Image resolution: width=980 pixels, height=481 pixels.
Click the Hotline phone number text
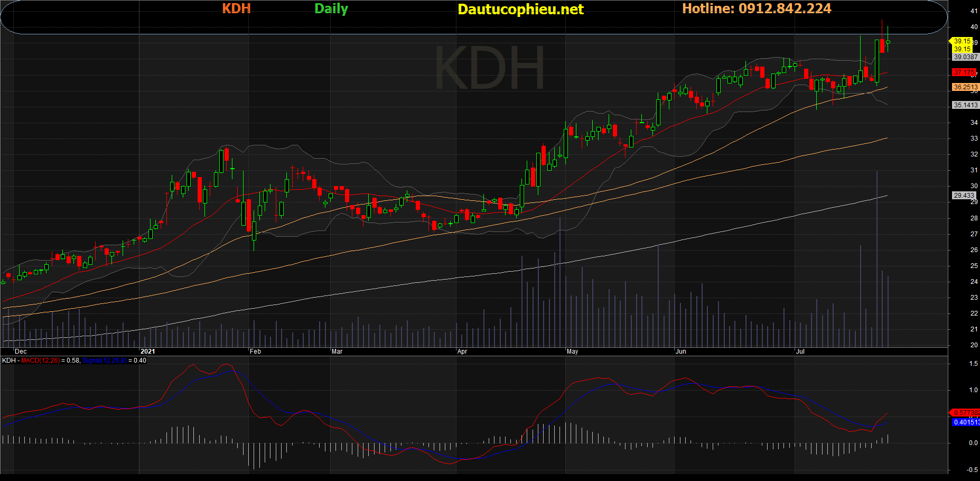757,9
